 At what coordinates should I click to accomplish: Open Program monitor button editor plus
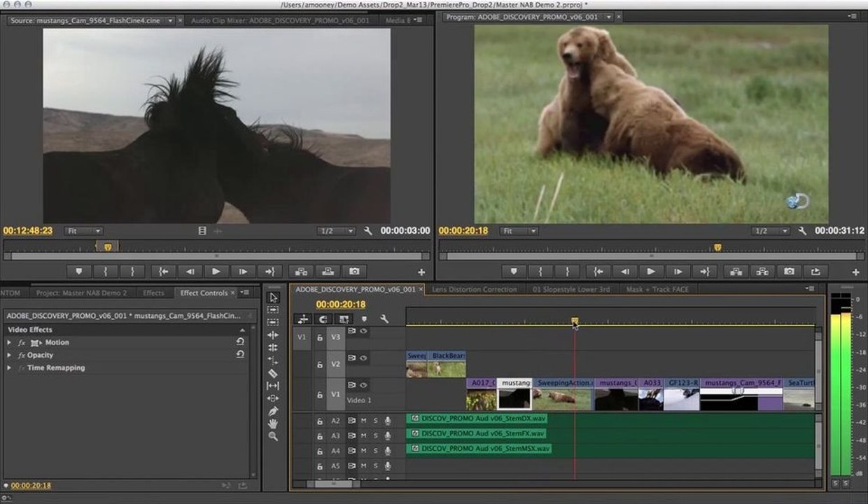[855, 272]
